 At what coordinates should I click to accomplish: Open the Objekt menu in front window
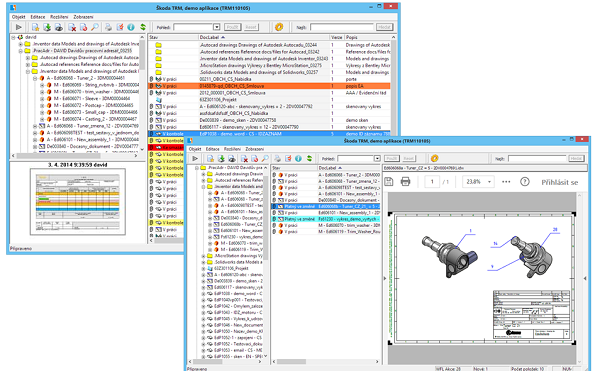click(195, 149)
